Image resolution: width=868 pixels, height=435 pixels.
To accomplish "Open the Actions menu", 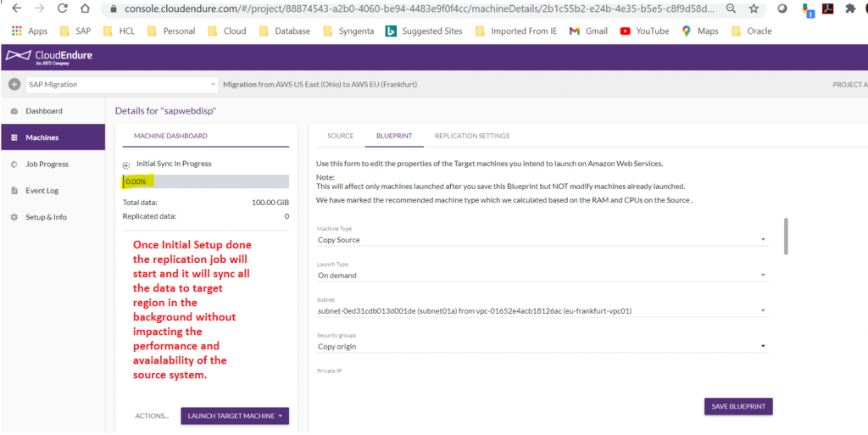I will [153, 415].
